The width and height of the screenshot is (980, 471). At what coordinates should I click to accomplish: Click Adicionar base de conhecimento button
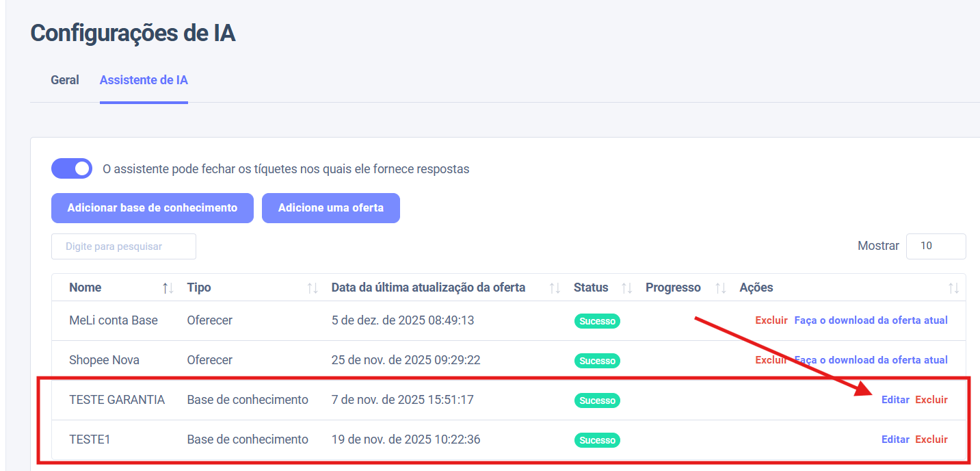(152, 208)
